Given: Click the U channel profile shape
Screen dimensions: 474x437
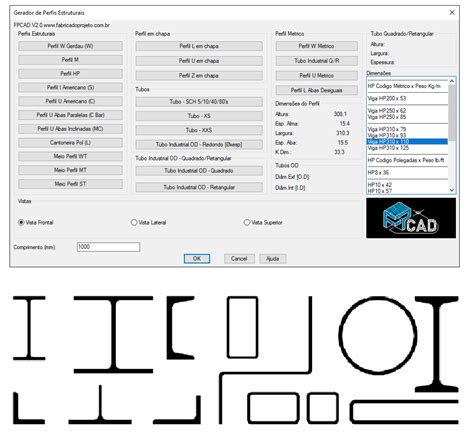Looking at the screenshot, I should [x=180, y=328].
